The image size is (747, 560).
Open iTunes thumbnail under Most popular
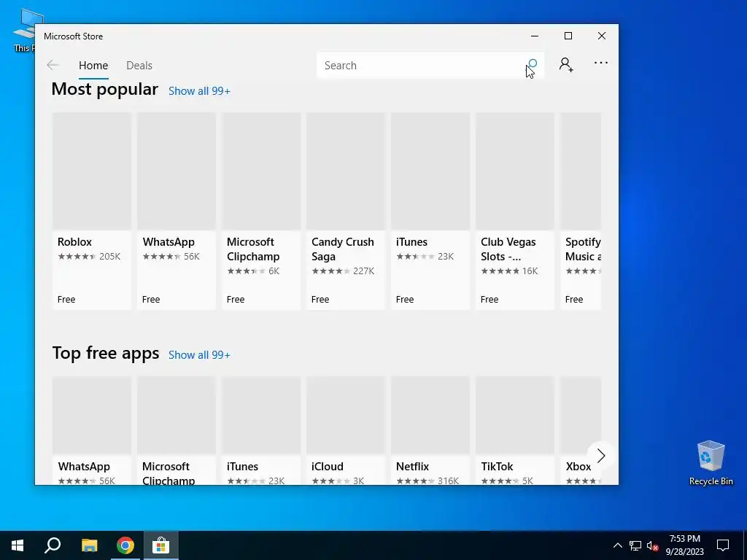[x=430, y=171]
